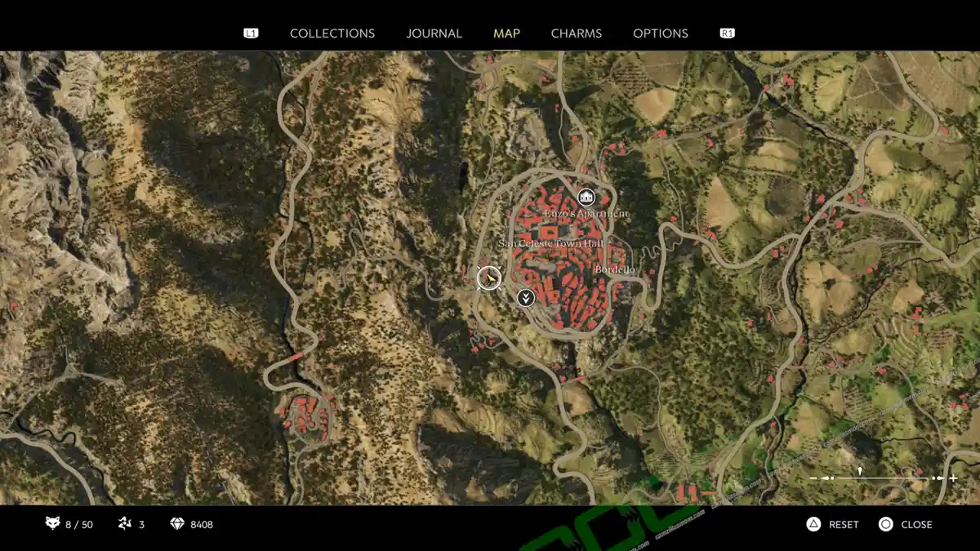Screen dimensions: 980x551
Task: Click the zoom level indicator pin
Action: pyautogui.click(x=860, y=471)
